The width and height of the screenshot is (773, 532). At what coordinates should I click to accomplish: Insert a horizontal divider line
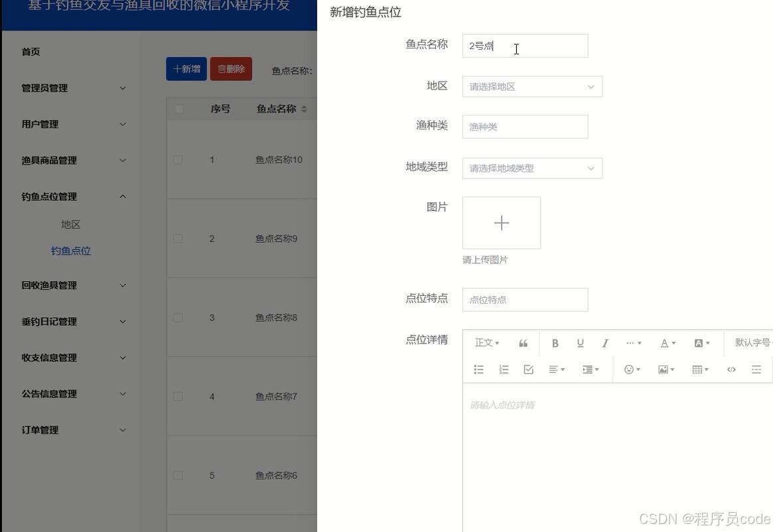point(756,369)
